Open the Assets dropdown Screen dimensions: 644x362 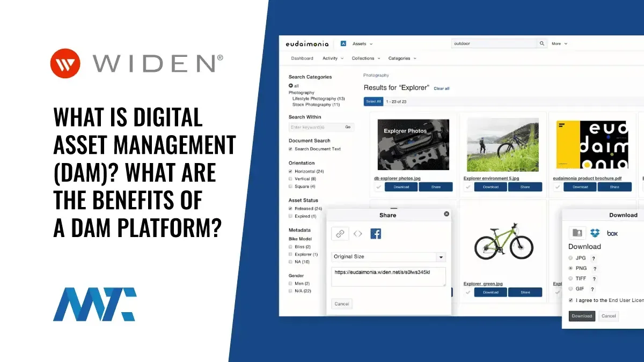tap(362, 44)
